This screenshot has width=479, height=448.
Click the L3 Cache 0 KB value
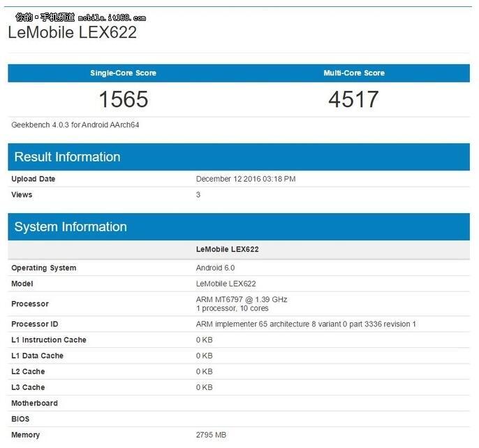(205, 387)
